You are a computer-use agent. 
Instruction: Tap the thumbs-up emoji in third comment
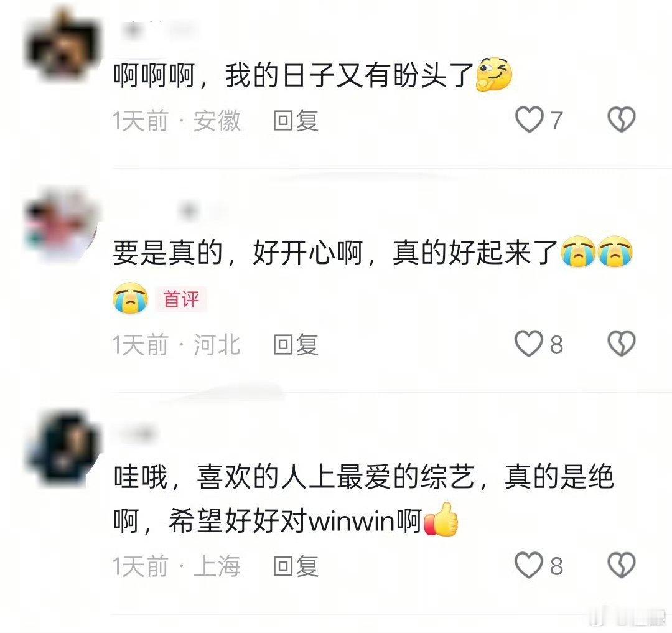pos(441,520)
